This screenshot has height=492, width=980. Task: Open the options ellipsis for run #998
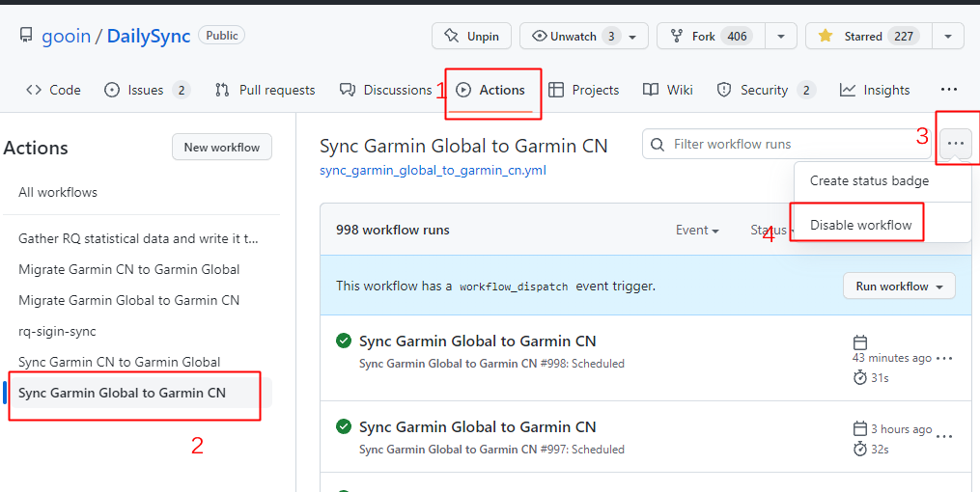click(x=944, y=358)
